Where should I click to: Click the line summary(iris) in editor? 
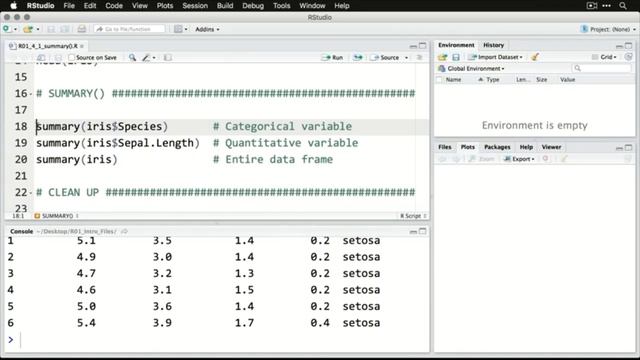77,159
